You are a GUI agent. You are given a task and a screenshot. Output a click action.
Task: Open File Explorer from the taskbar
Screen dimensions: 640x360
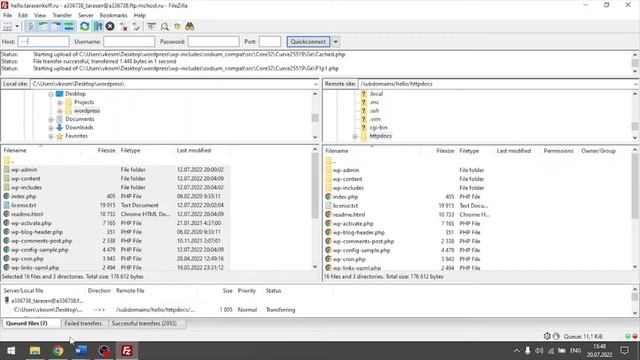(35, 351)
